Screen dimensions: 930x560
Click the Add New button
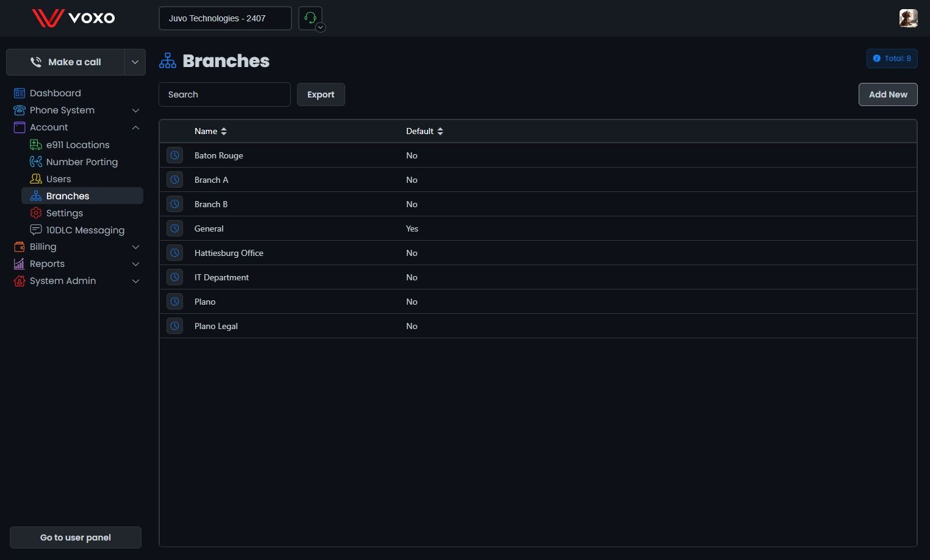click(x=888, y=94)
